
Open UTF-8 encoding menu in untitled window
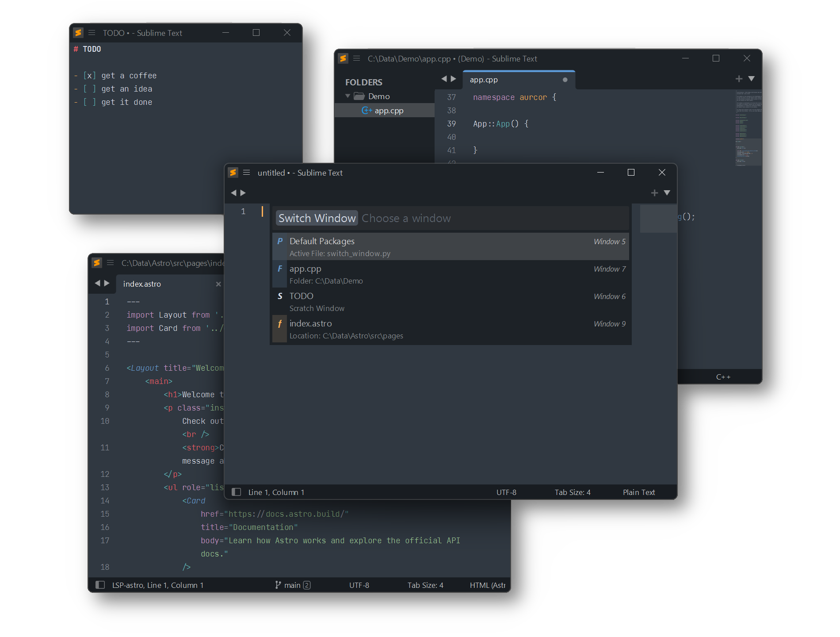tap(506, 492)
